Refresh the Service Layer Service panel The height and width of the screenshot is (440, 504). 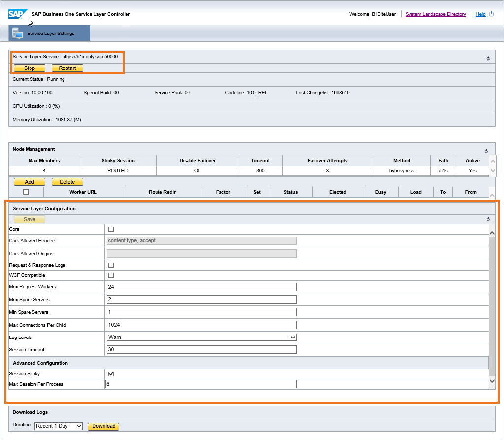(488, 58)
